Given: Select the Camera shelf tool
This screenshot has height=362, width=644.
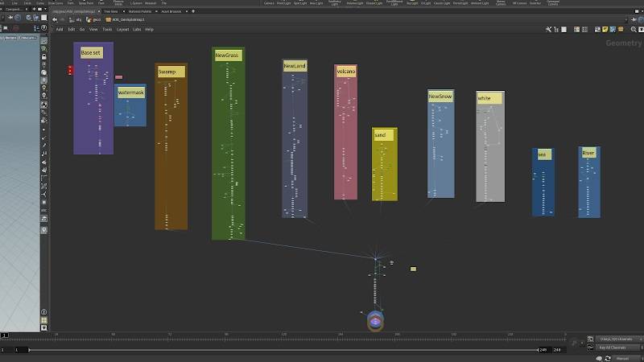Looking at the screenshot, I should (x=270, y=3).
